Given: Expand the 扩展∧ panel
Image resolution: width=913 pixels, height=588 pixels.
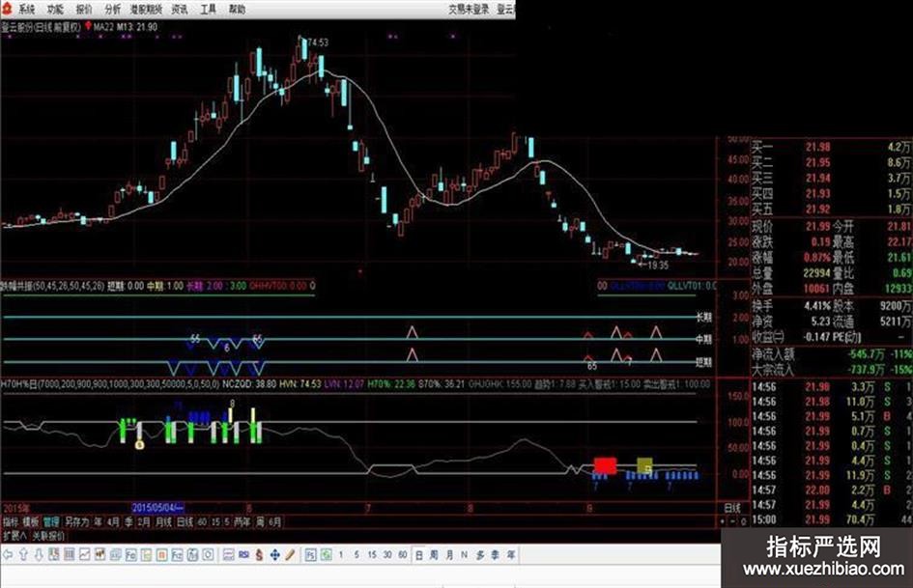Looking at the screenshot, I should (x=14, y=536).
